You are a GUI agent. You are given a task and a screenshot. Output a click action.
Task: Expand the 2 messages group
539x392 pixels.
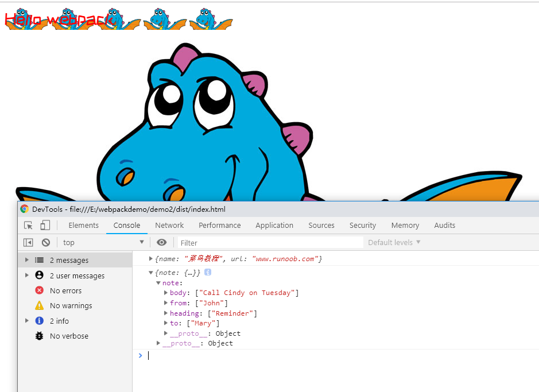[27, 260]
